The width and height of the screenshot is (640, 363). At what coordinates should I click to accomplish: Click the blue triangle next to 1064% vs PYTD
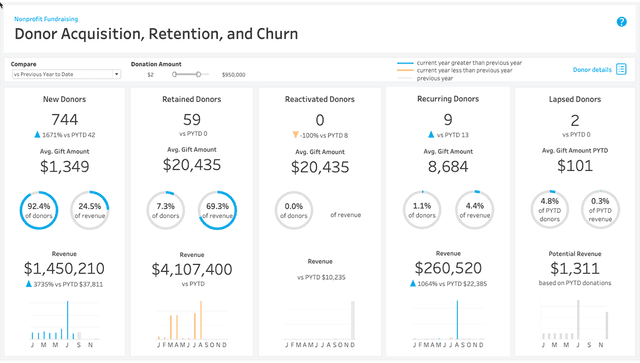(413, 283)
